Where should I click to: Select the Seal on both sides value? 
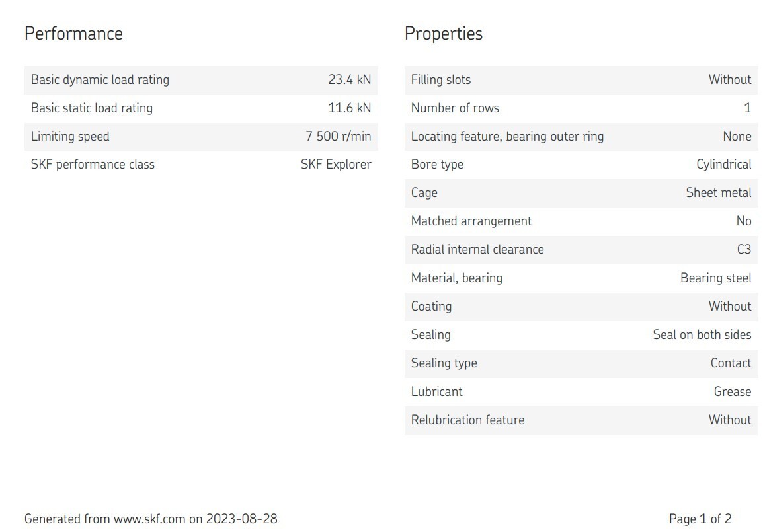702,334
